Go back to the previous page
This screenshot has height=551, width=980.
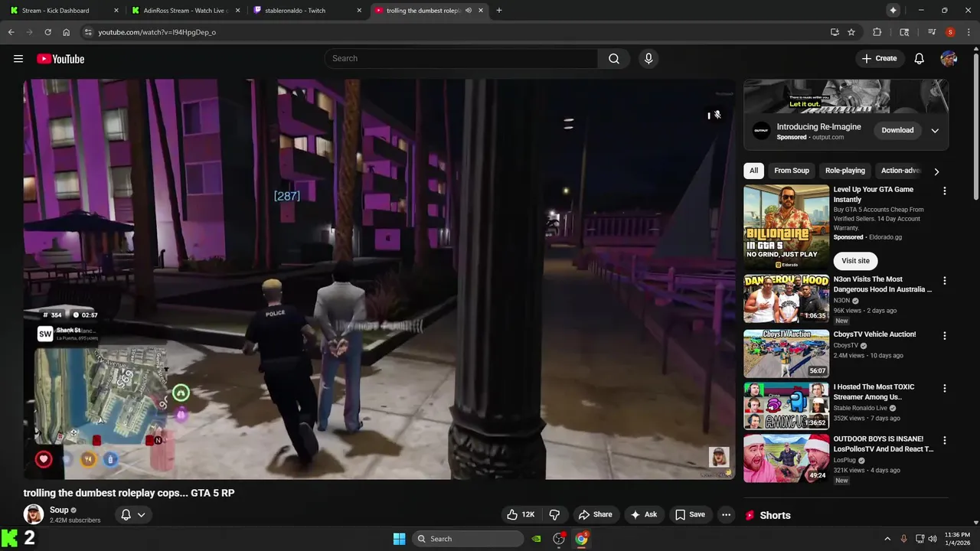coord(11,32)
